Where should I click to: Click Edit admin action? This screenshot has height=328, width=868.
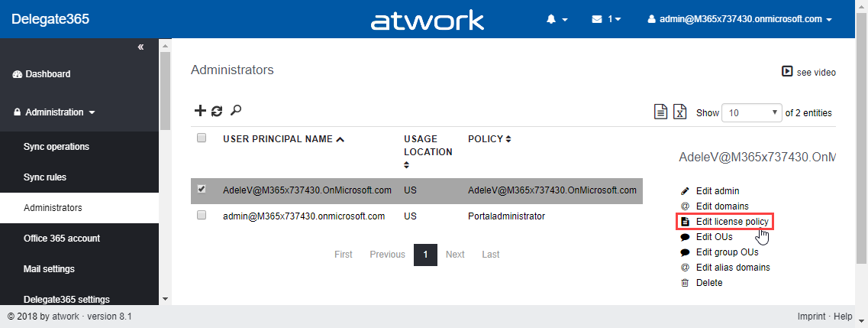710,191
